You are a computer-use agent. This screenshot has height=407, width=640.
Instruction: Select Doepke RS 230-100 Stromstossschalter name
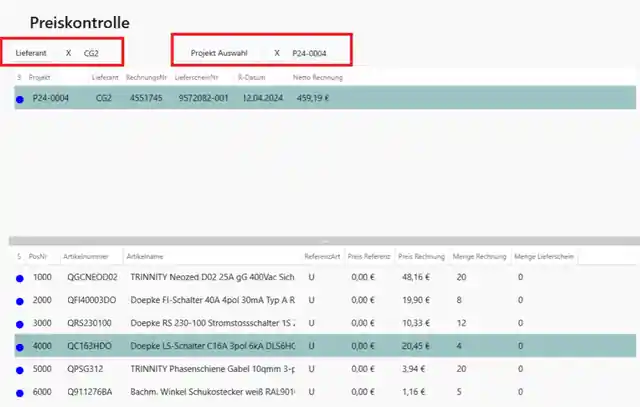point(213,323)
